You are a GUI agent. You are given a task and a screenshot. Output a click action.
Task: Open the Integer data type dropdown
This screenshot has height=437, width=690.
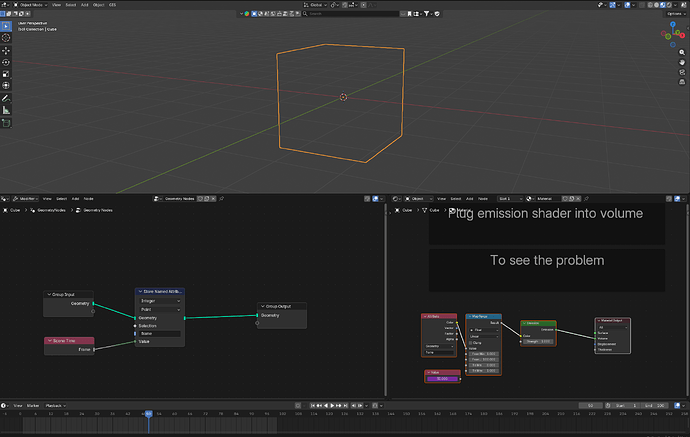pos(160,301)
